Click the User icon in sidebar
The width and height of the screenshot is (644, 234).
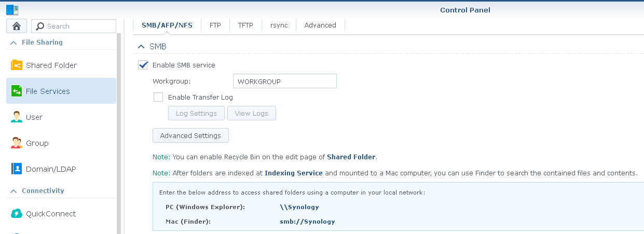click(17, 117)
